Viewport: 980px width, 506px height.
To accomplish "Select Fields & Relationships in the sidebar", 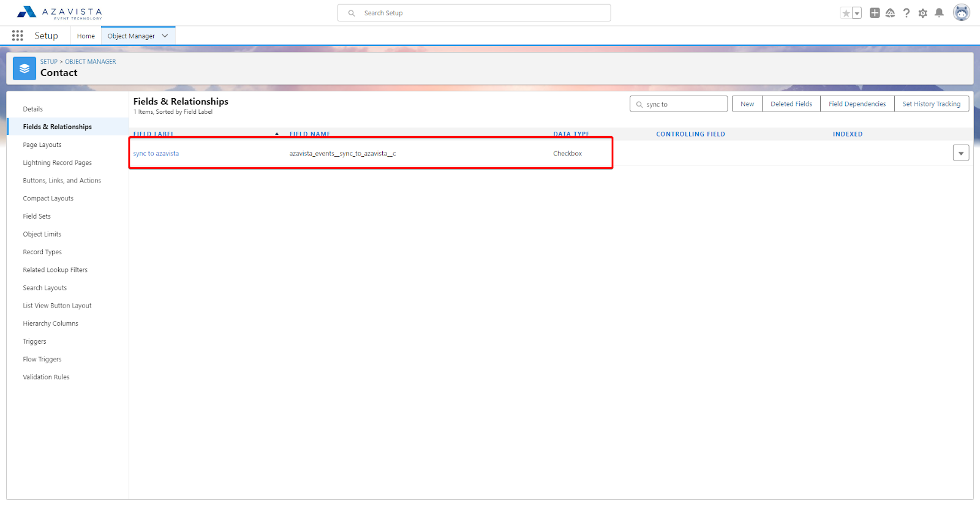I will pos(58,127).
